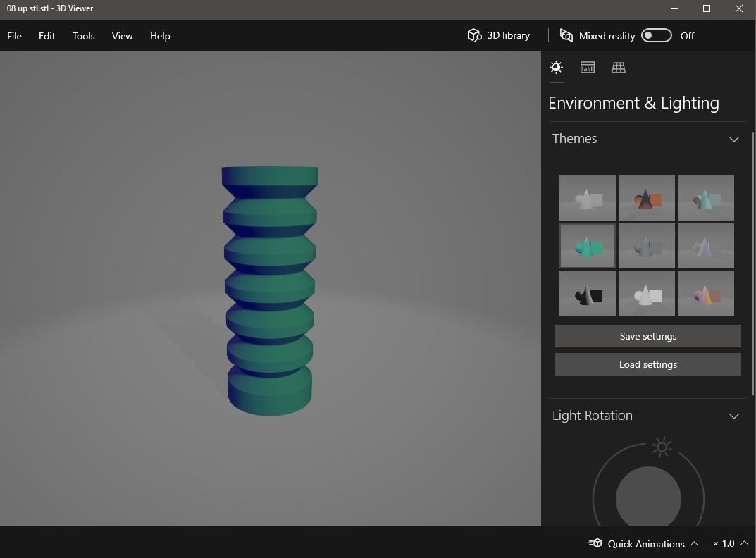Select the bright green-teal selected theme thumbnail
This screenshot has width=756, height=558.
coord(587,246)
